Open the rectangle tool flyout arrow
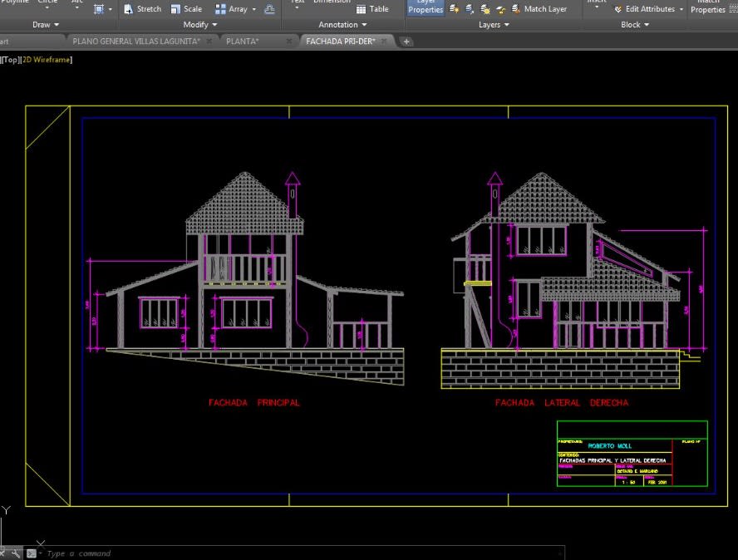Image resolution: width=738 pixels, height=560 pixels. [x=111, y=9]
